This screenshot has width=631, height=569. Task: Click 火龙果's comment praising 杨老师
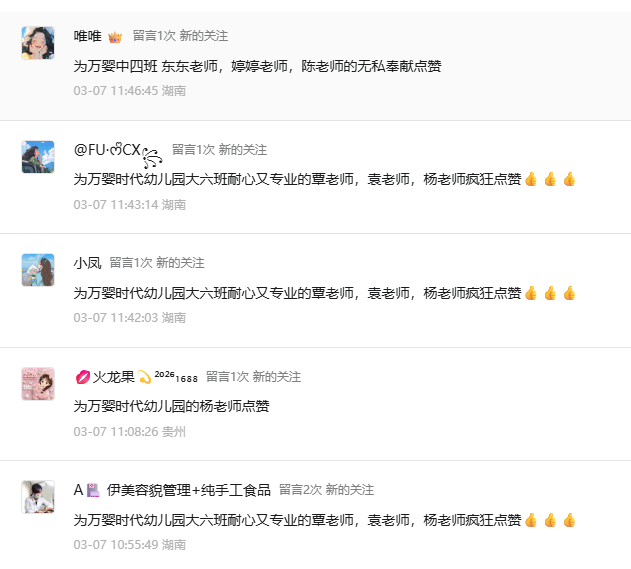[172, 406]
